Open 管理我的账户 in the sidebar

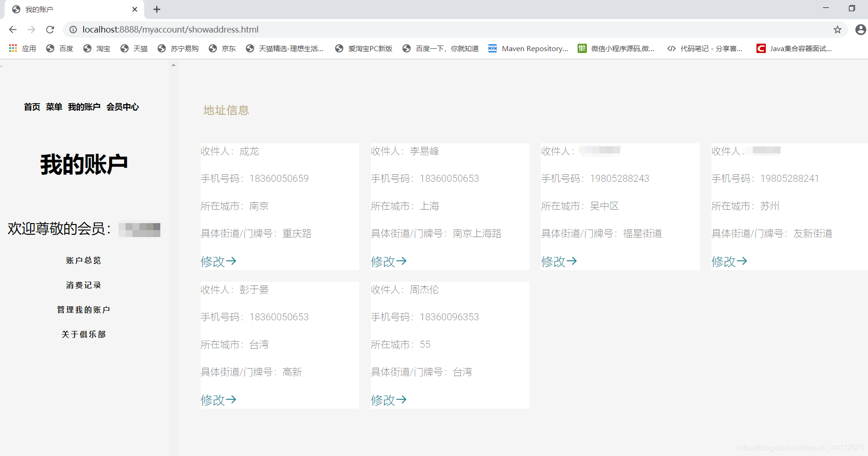(x=84, y=310)
